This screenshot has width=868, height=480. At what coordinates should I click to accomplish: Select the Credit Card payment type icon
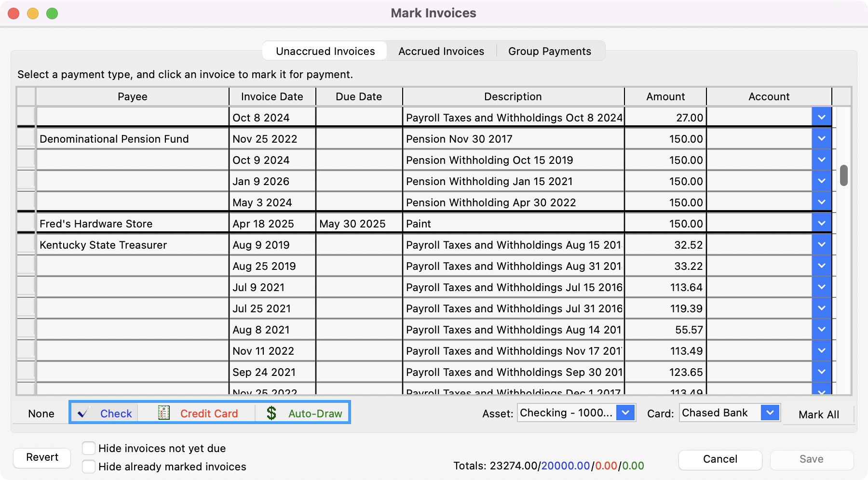tap(164, 413)
